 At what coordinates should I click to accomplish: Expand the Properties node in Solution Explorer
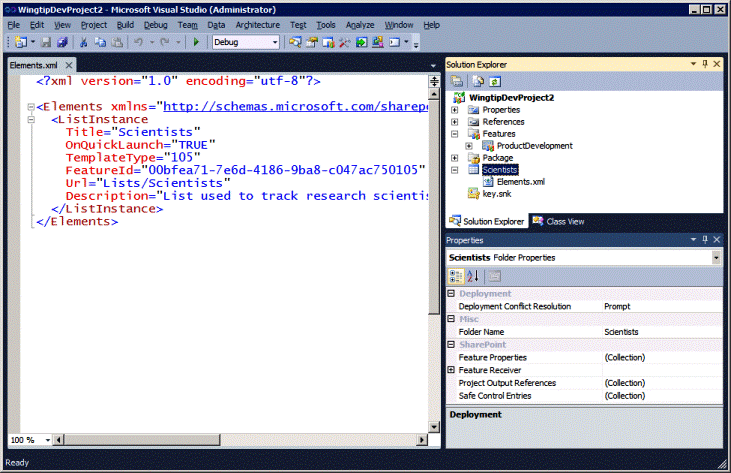455,110
